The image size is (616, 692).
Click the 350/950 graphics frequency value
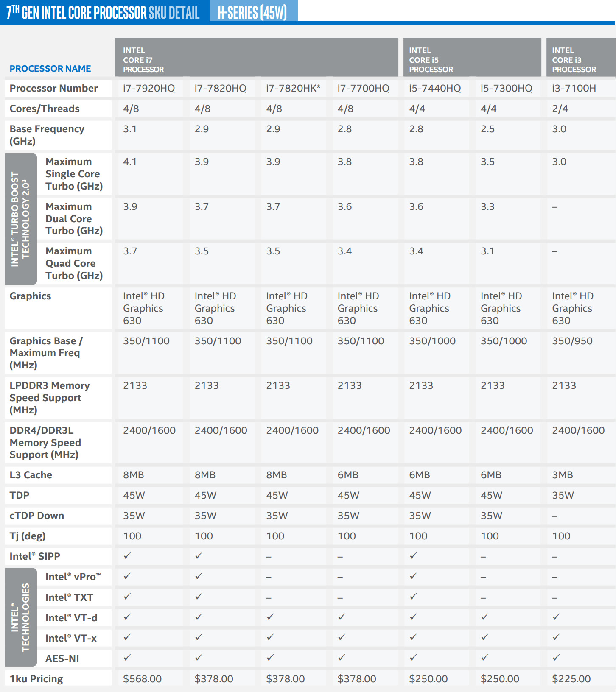[572, 341]
